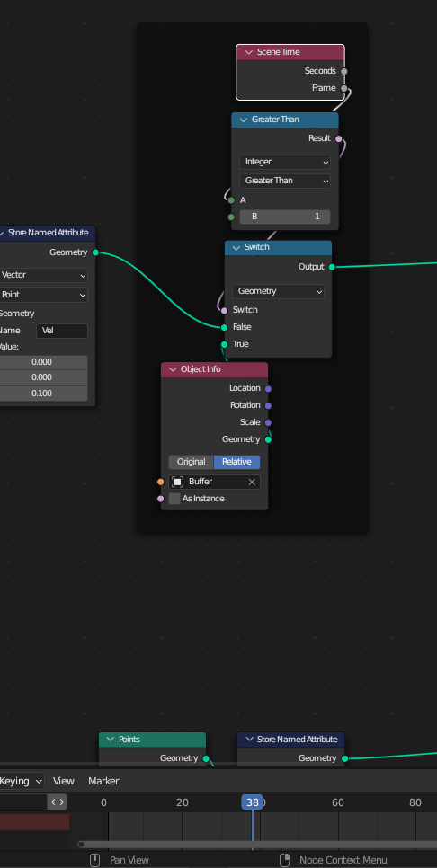Click frame 80 on the timeline ruler
Image resolution: width=437 pixels, height=868 pixels.
pyautogui.click(x=415, y=802)
